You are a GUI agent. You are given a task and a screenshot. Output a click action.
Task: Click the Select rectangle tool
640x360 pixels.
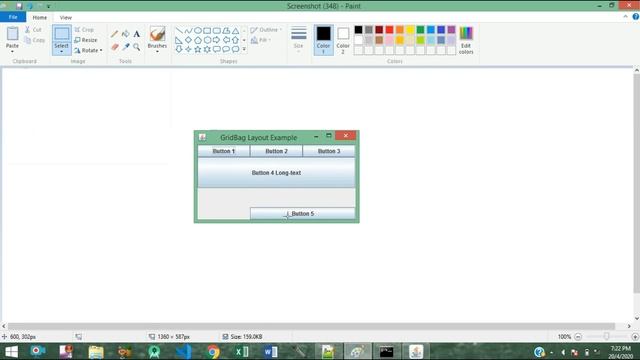[x=62, y=34]
